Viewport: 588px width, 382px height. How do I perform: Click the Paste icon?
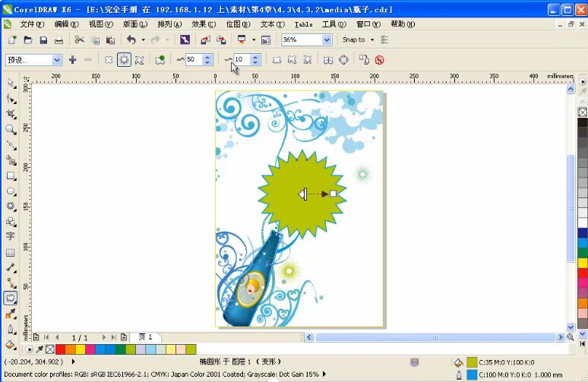pos(110,39)
